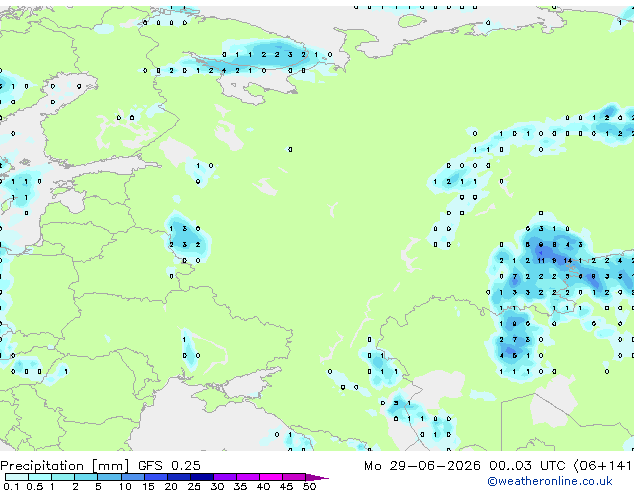The image size is (634, 490).
Task: Pick the 30–35 mm purple legend swatch
Action: (225, 477)
